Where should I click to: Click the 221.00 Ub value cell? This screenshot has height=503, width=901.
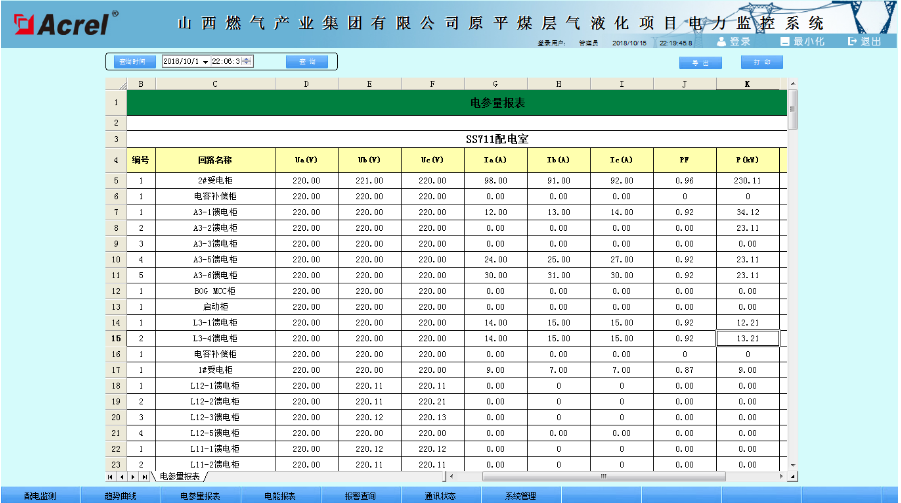[369, 181]
